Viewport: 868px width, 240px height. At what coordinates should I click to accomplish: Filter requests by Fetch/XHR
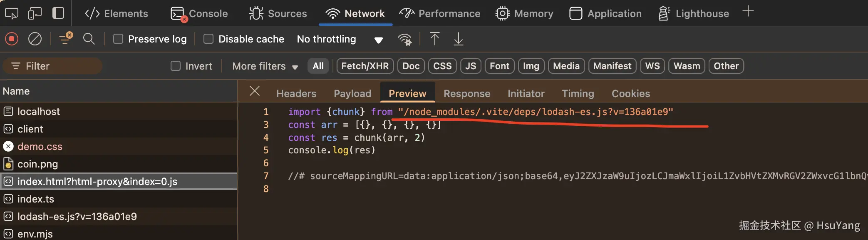(x=365, y=66)
